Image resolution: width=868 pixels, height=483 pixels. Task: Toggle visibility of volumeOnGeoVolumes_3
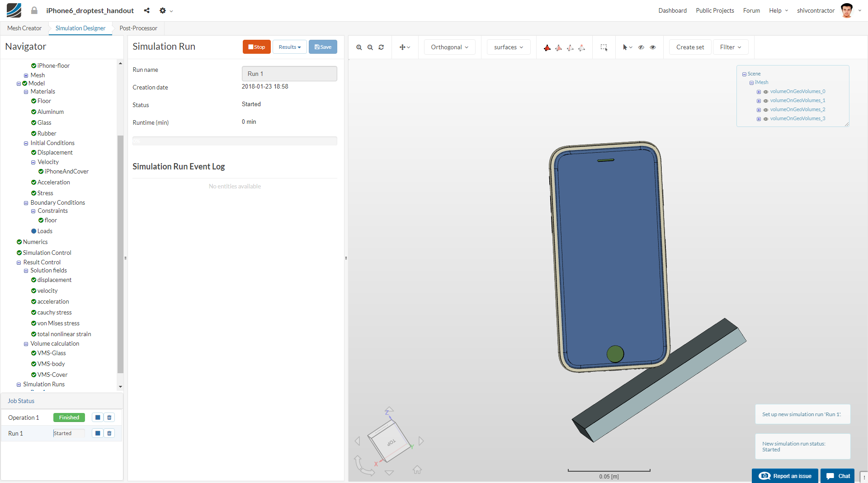point(766,119)
